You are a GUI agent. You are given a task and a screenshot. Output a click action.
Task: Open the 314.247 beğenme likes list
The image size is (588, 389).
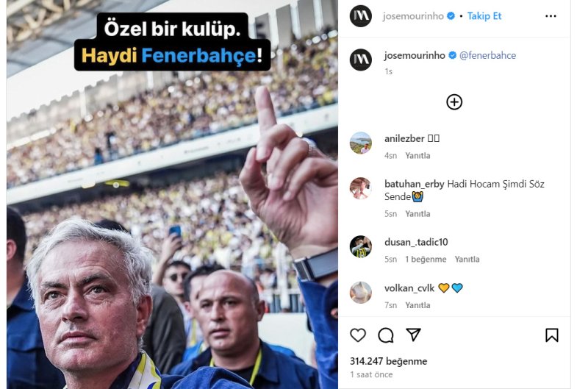(x=389, y=361)
